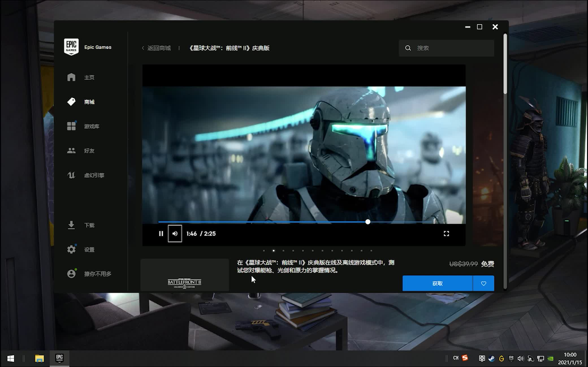Viewport: 588px width, 367px height.
Task: Click the page title 《星球大战™：前线™ II》庆典版
Action: click(x=229, y=48)
